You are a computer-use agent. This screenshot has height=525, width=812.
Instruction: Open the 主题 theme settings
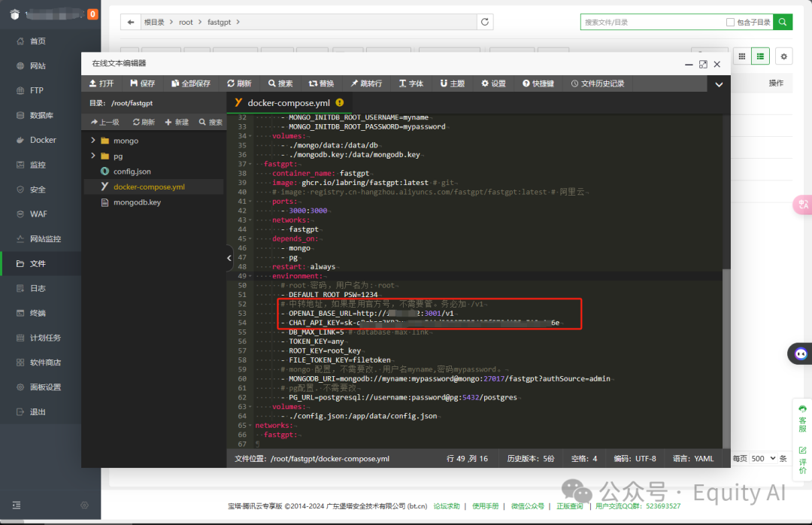(453, 83)
